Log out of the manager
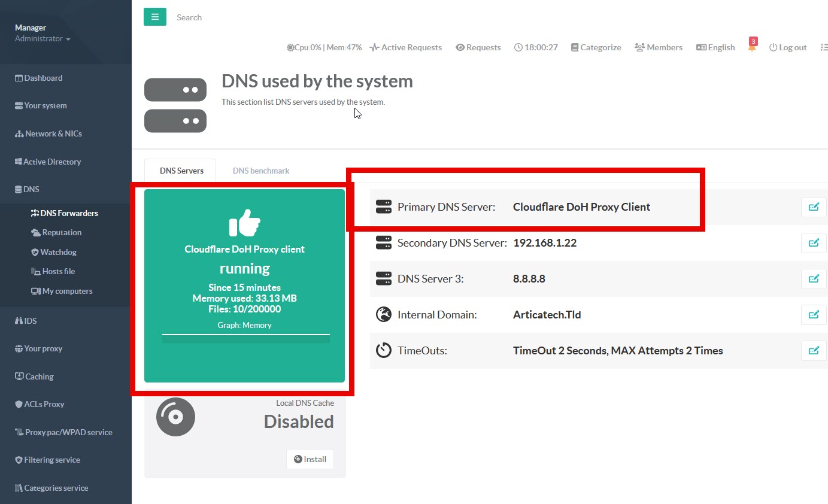Image resolution: width=828 pixels, height=504 pixels. (x=788, y=47)
